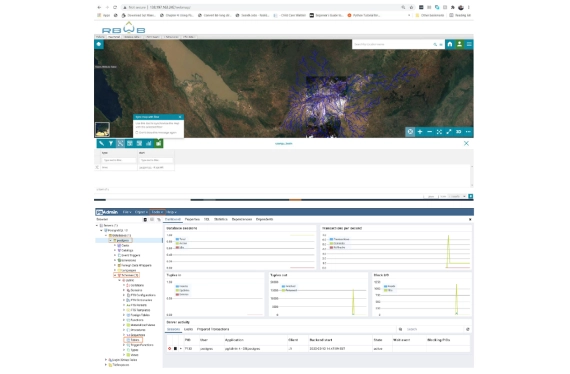
Task: Expand session row details arrow
Action: tap(181, 349)
